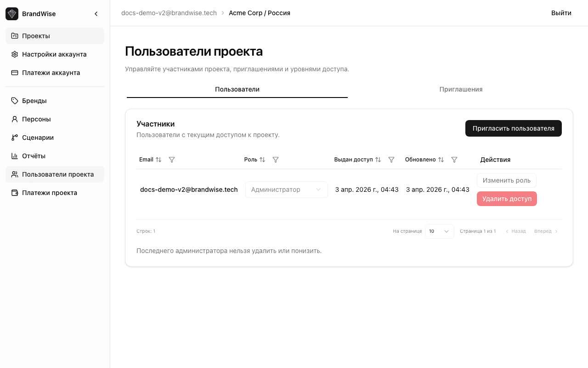Click the Удалить доступ action button
Image resolution: width=588 pixels, height=368 pixels.
507,198
